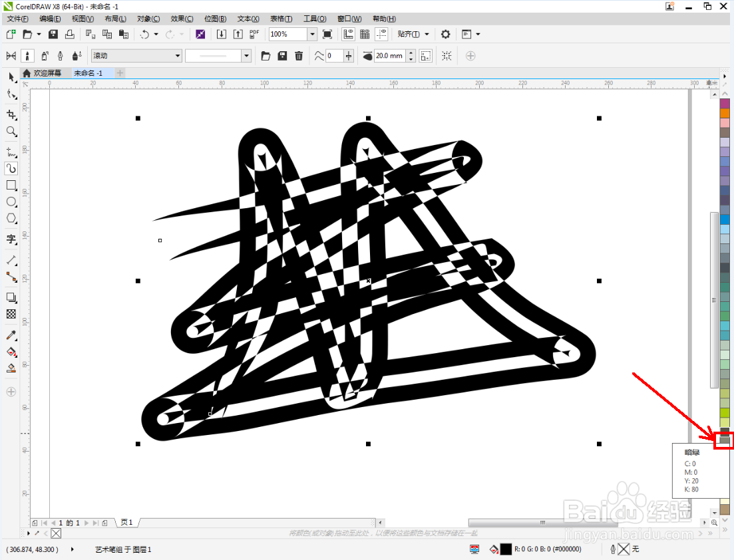Select the Pick tool in the toolbox
The width and height of the screenshot is (734, 560).
pos(11,77)
